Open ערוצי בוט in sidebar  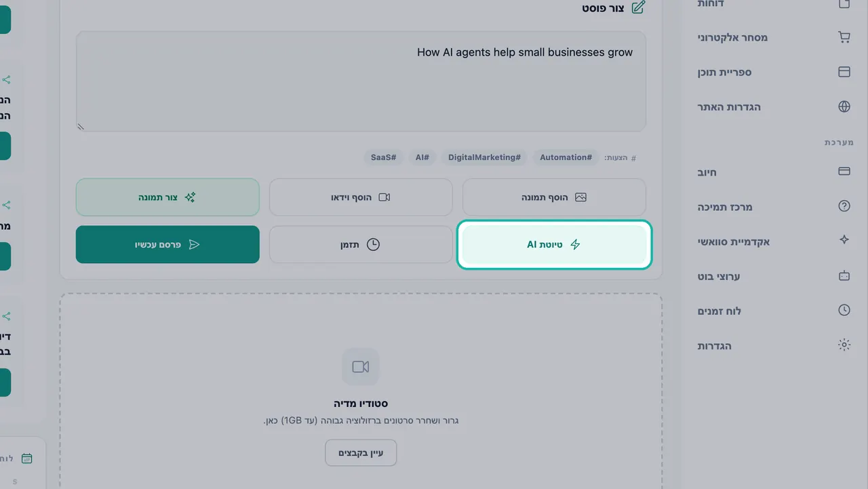pyautogui.click(x=774, y=276)
